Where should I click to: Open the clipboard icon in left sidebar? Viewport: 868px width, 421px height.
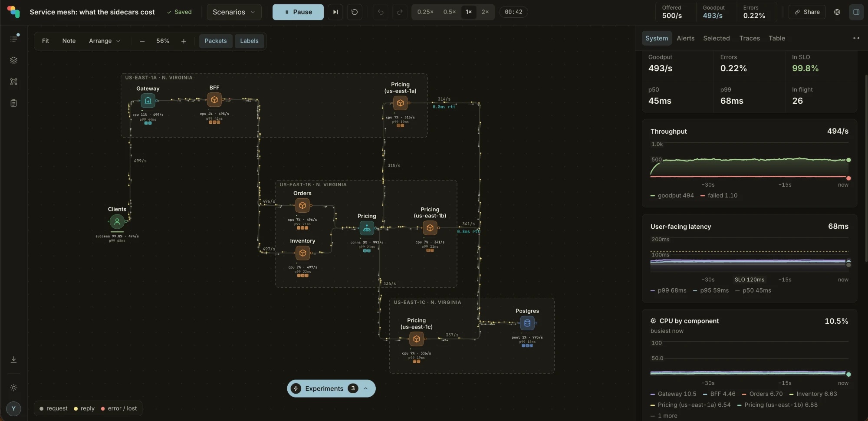pyautogui.click(x=13, y=103)
